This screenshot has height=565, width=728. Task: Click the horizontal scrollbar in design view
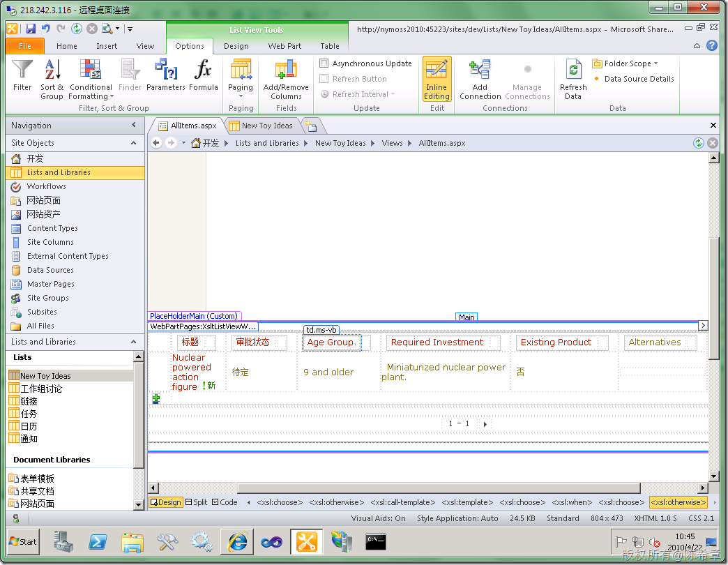click(439, 488)
